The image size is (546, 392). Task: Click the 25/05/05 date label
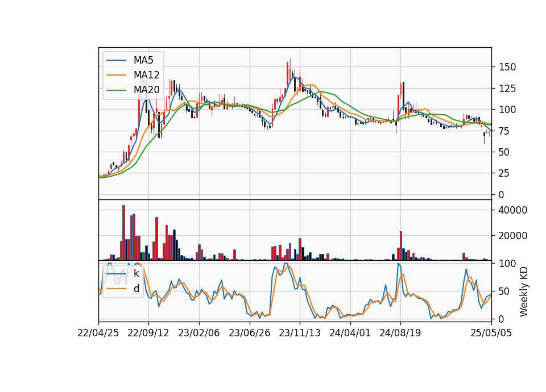pyautogui.click(x=491, y=333)
